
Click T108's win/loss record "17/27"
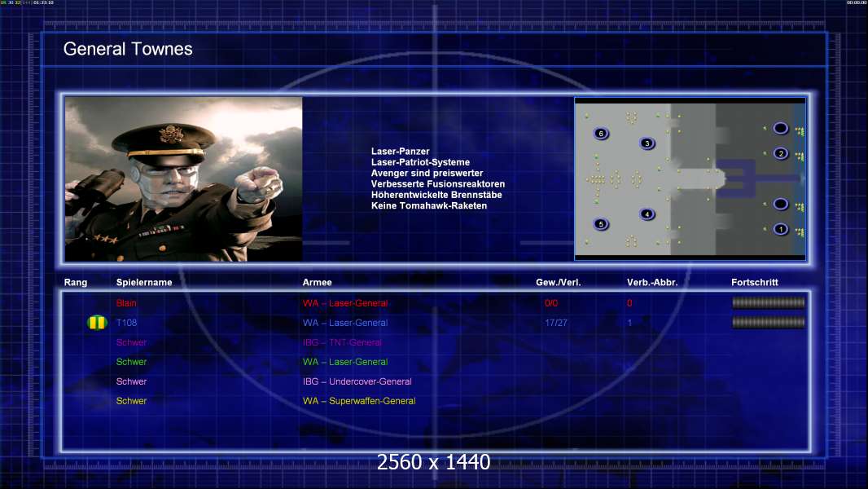click(x=556, y=323)
